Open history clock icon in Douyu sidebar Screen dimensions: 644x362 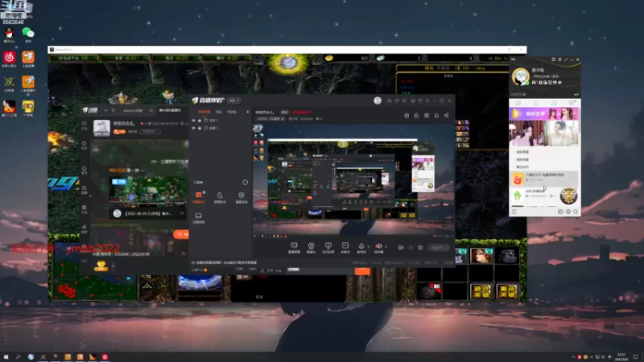tap(85, 145)
